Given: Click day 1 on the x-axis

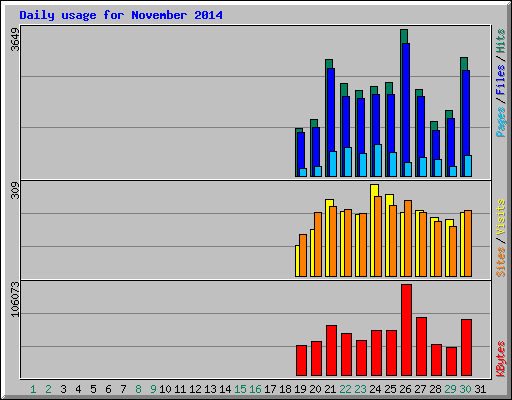Looking at the screenshot, I should pyautogui.click(x=33, y=389).
